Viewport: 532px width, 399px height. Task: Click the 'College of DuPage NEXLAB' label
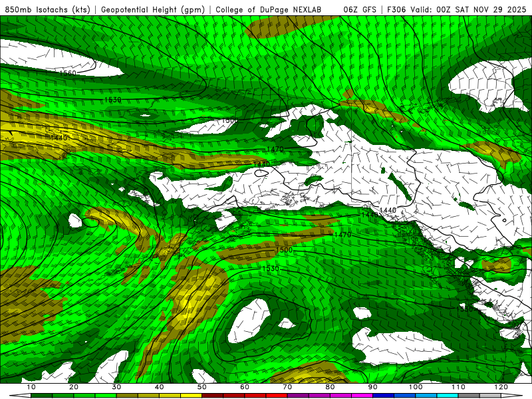269,9
